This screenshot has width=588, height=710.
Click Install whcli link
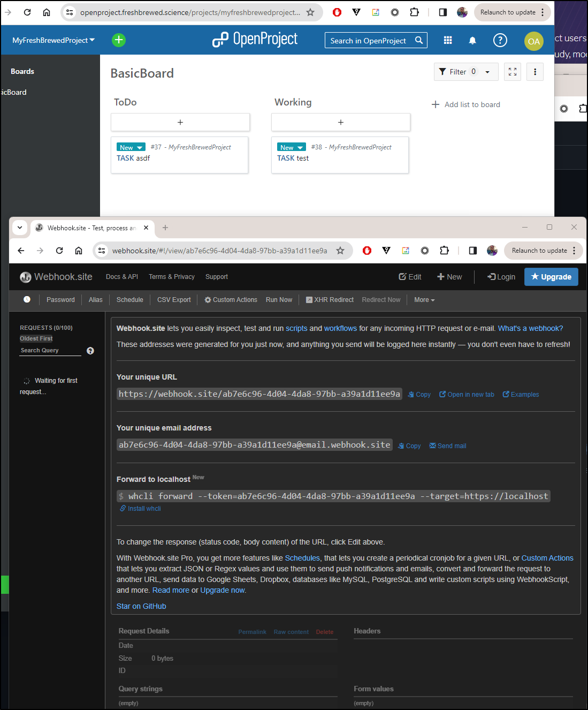(x=140, y=509)
